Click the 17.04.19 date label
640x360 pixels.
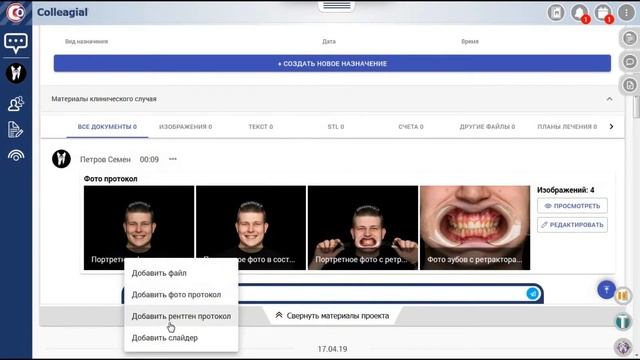tap(332, 349)
